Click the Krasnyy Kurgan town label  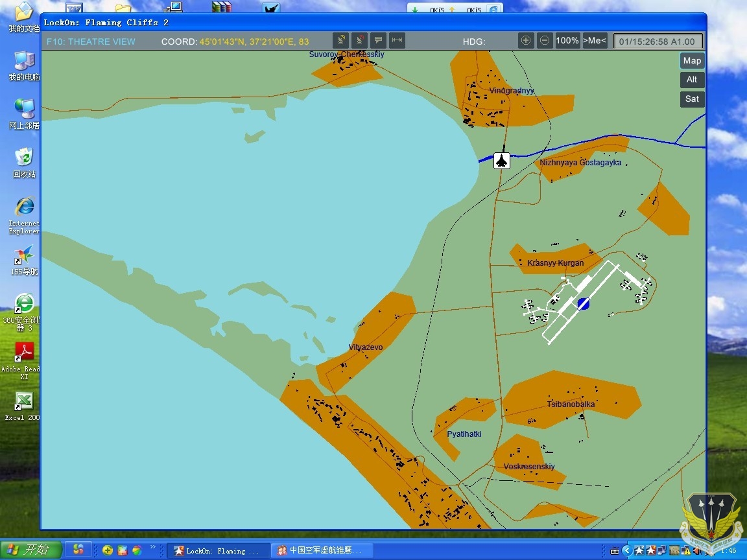click(x=556, y=263)
